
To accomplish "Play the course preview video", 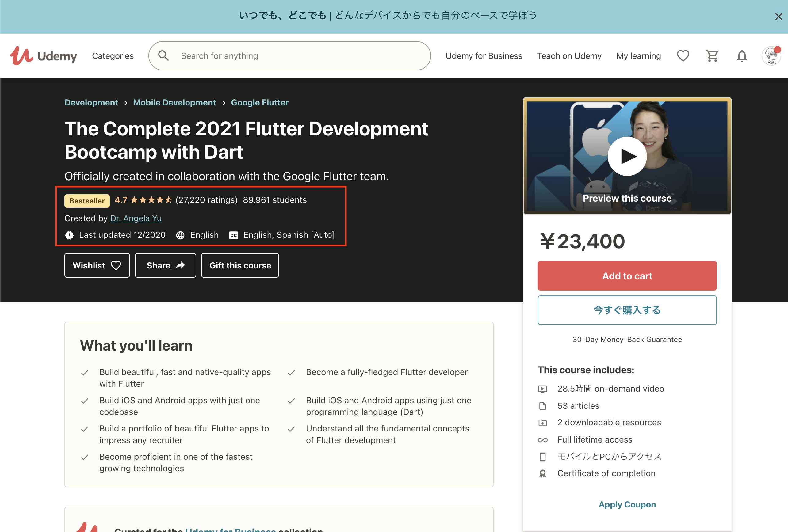I will tap(627, 156).
